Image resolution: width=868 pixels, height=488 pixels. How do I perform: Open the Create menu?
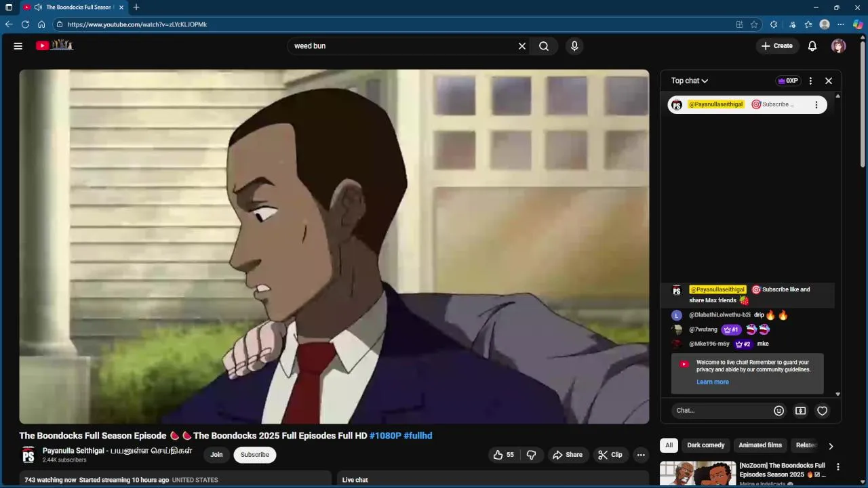(776, 46)
